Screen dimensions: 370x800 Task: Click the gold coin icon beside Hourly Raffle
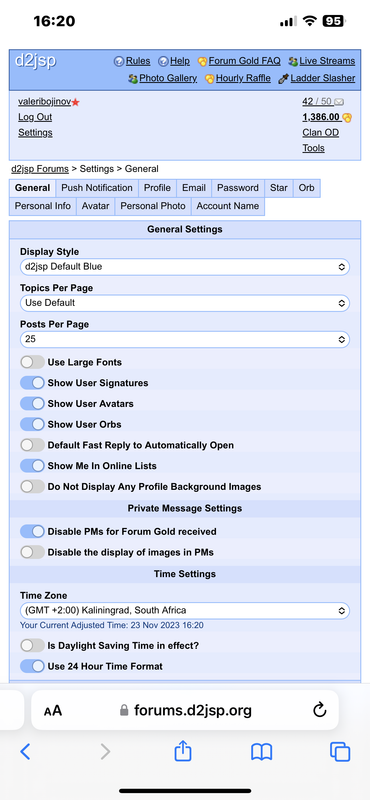(x=209, y=79)
